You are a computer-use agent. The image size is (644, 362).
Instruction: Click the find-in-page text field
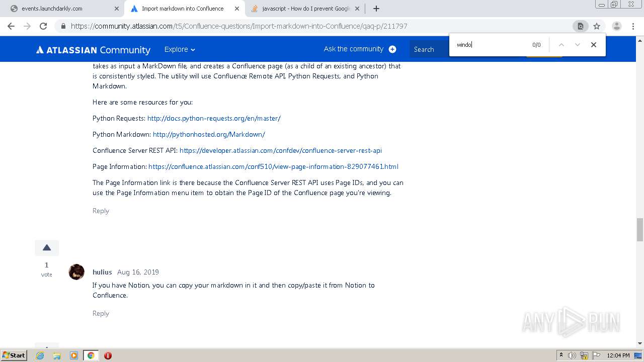point(491,45)
